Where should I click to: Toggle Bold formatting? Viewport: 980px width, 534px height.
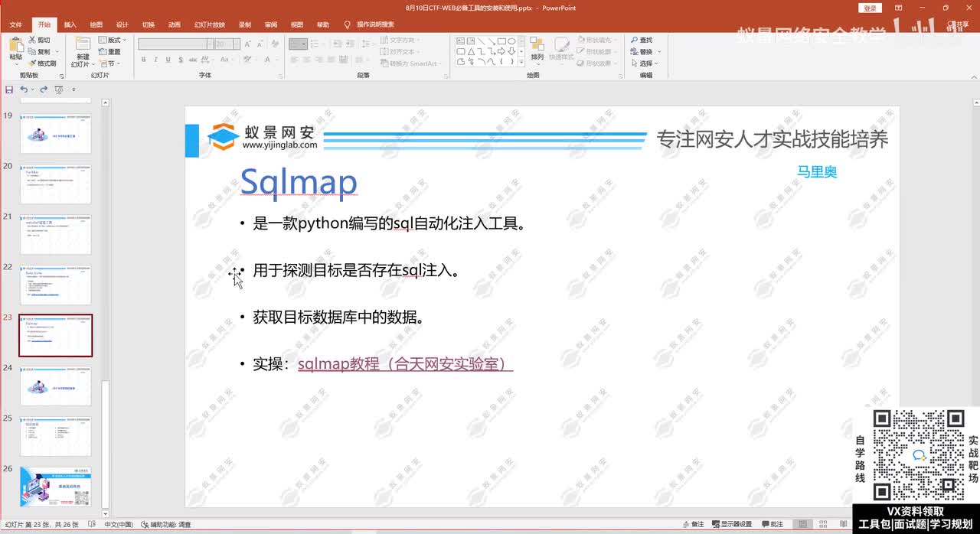pos(144,60)
